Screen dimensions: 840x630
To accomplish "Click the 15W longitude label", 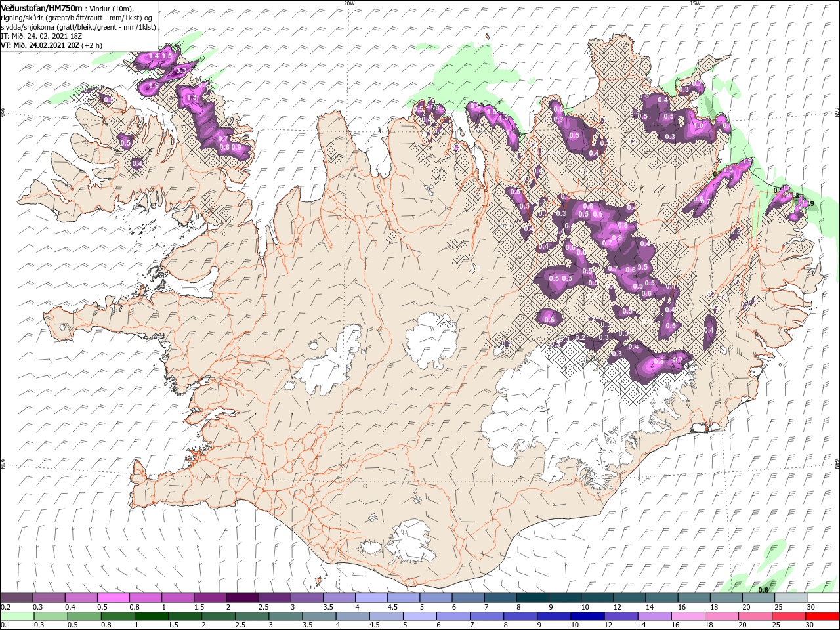I will [695, 3].
